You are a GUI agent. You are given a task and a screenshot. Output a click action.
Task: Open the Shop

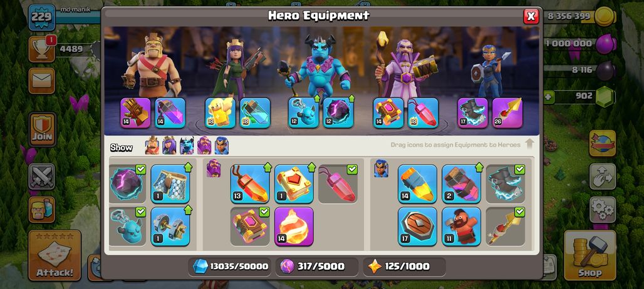click(x=589, y=255)
